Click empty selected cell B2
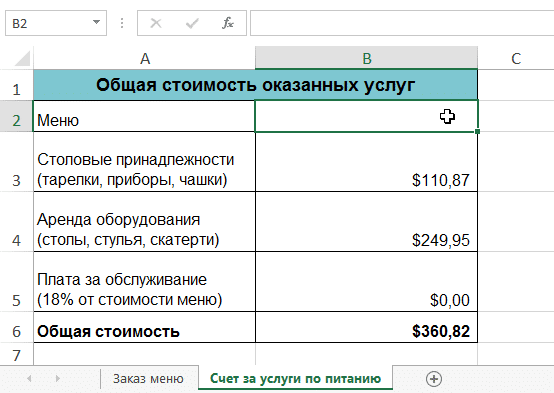This screenshot has width=554, height=393. pos(366,116)
